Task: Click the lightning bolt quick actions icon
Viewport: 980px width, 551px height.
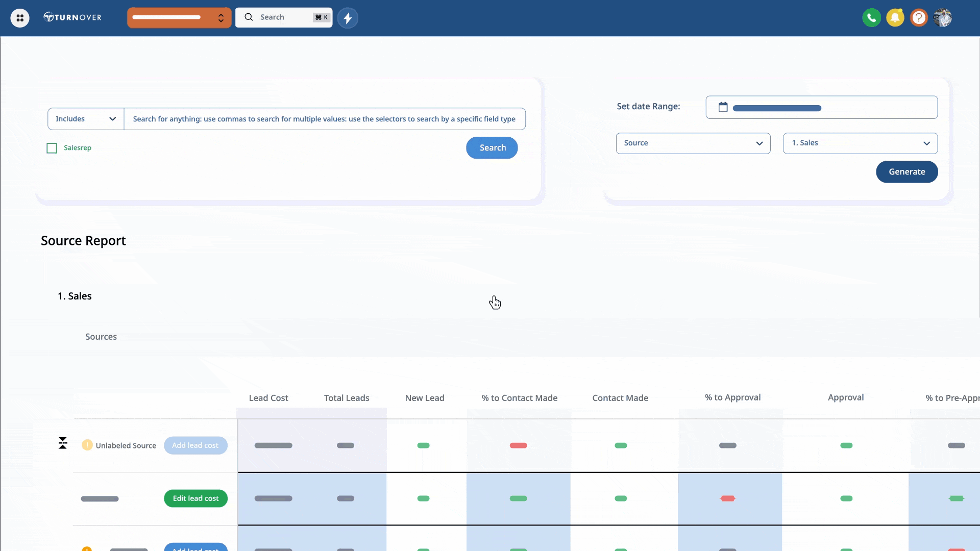Action: click(348, 18)
